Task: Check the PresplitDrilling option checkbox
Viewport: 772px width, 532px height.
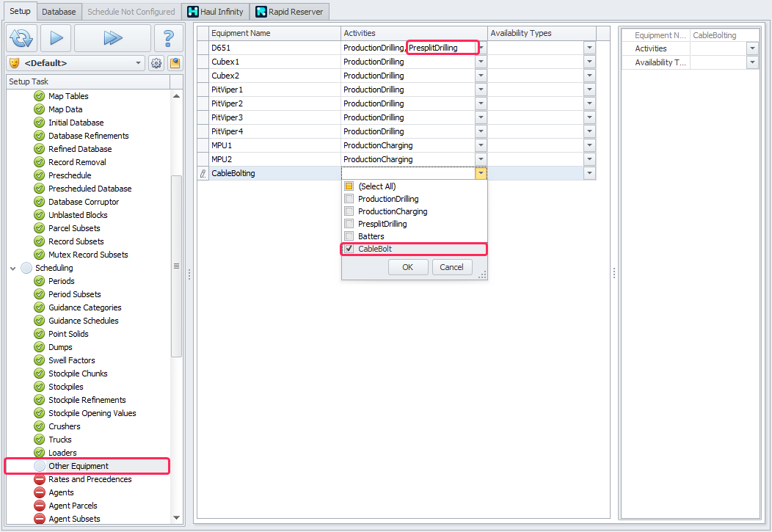Action: tap(349, 224)
